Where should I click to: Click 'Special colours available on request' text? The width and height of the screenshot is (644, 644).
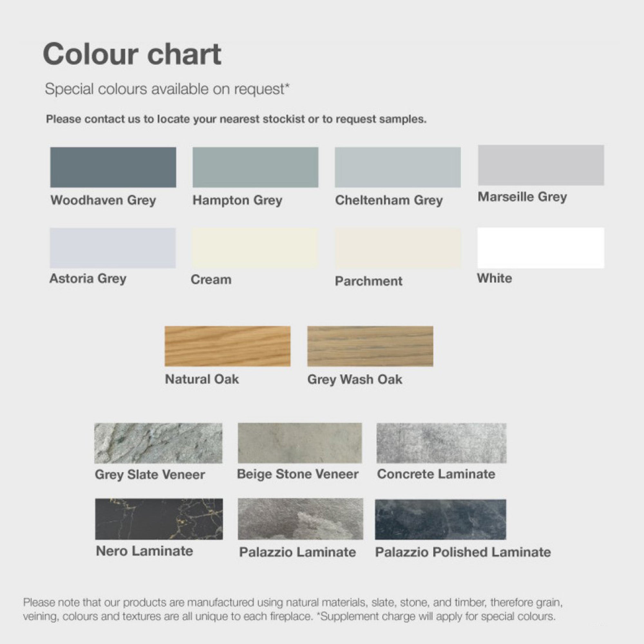[x=167, y=89]
